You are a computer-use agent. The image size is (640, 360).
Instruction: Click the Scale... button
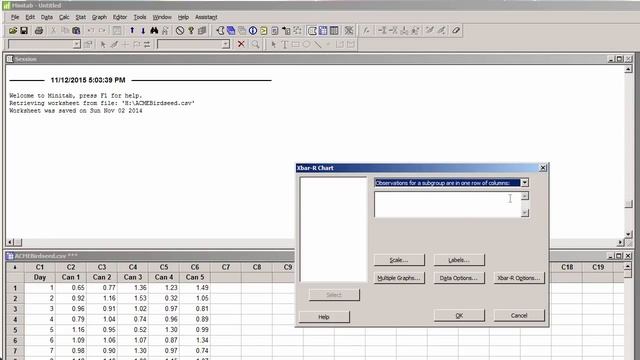coord(399,260)
